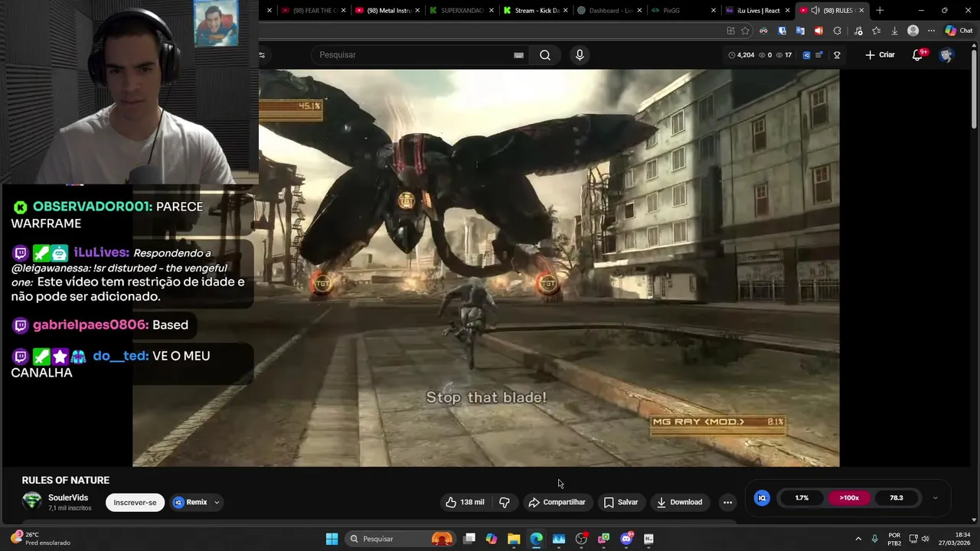Open the browser profile avatar icon
The height and width of the screenshot is (551, 980).
(913, 31)
